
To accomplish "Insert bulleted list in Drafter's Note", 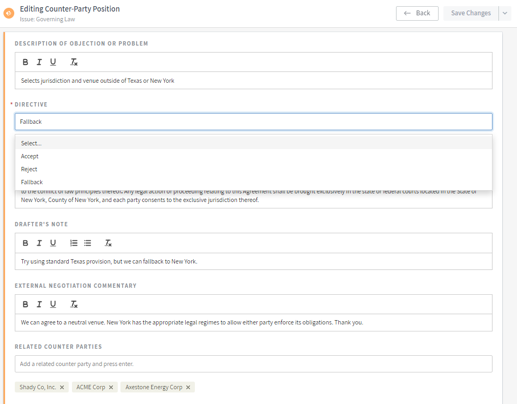I will tap(87, 243).
